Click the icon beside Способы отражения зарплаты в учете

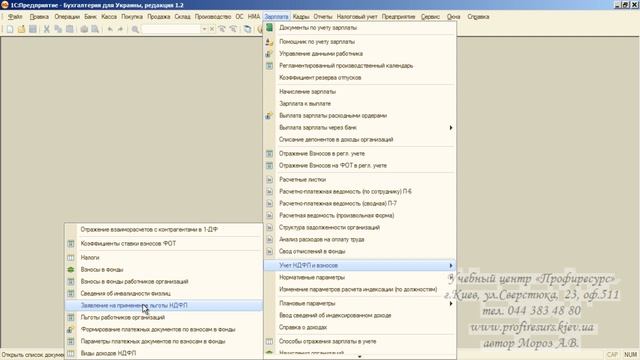coord(269,341)
